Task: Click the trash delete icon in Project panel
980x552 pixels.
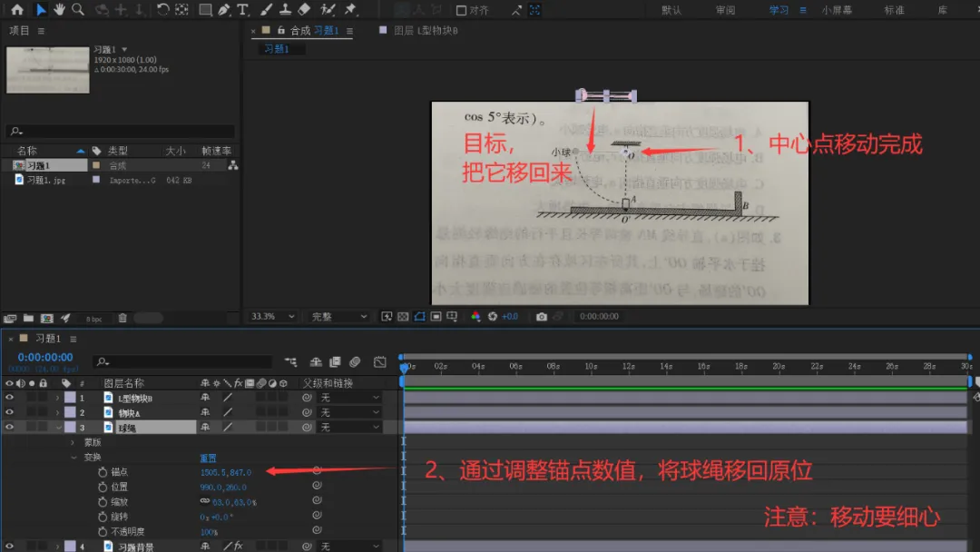Action: (122, 318)
